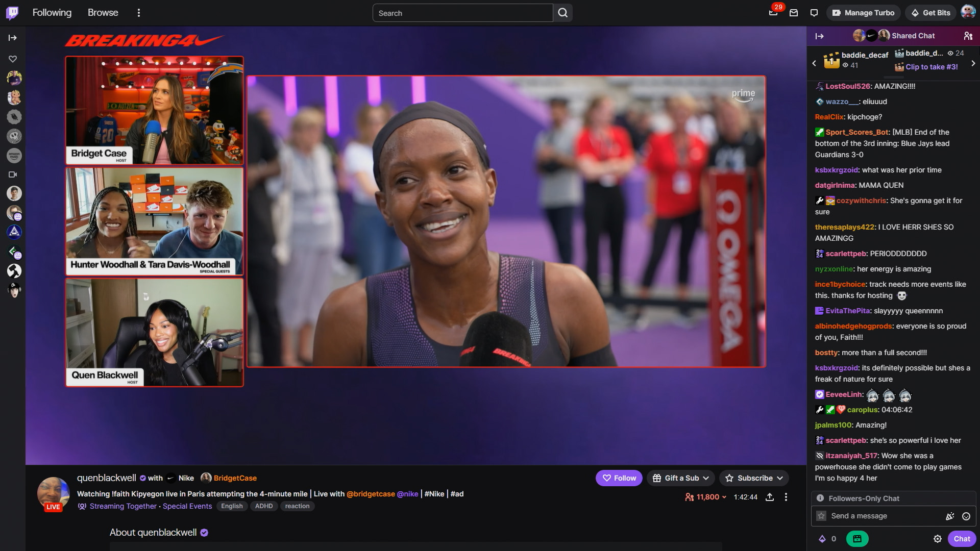The width and height of the screenshot is (980, 551).
Task: Expand the Gift a Sub dropdown
Action: click(x=681, y=478)
